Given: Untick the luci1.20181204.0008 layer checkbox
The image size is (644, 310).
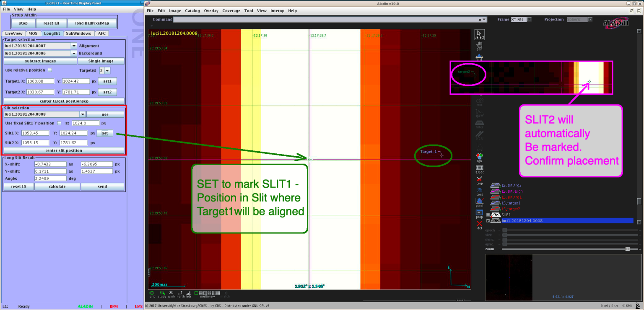Looking at the screenshot, I should click(x=488, y=221).
